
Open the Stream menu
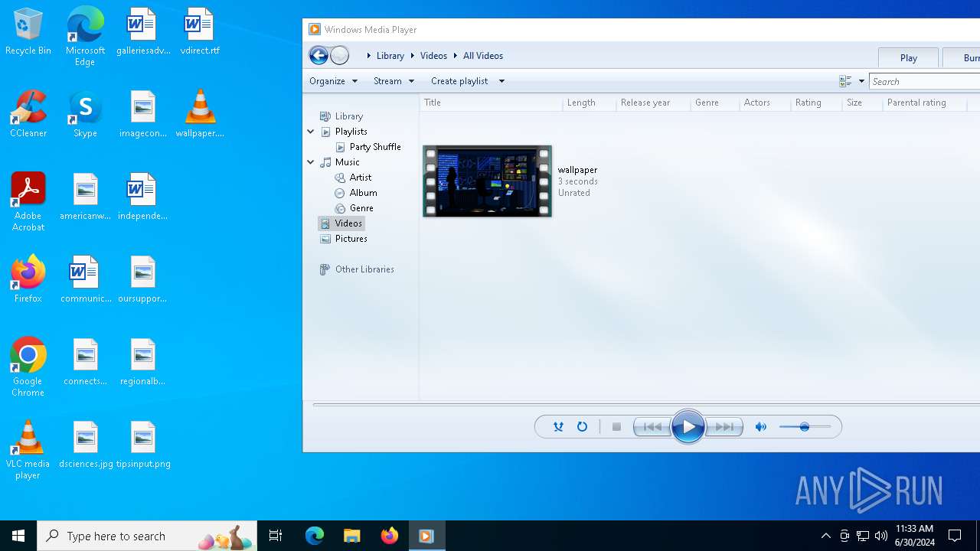click(394, 81)
